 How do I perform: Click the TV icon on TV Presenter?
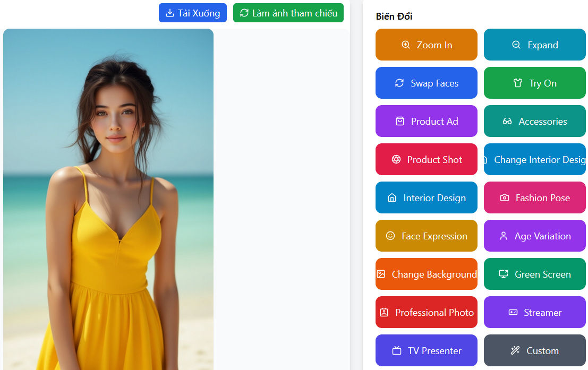(397, 350)
